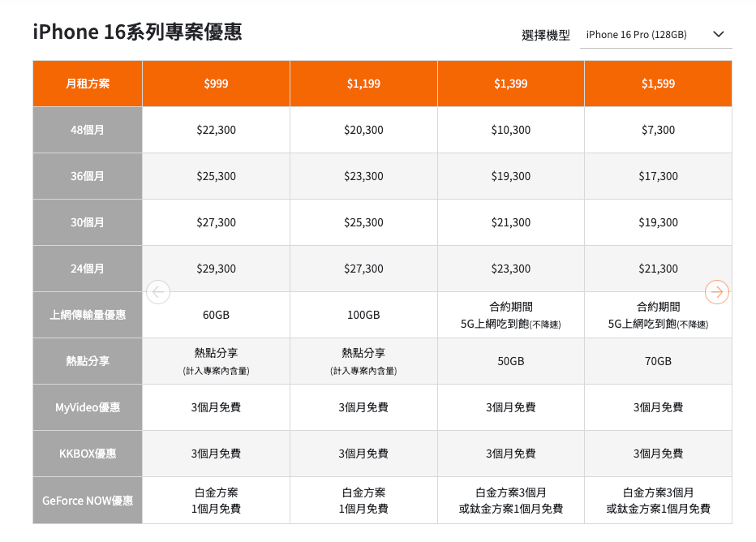Click $21,300 in the 30個月 row
The height and width of the screenshot is (542, 756).
510,222
